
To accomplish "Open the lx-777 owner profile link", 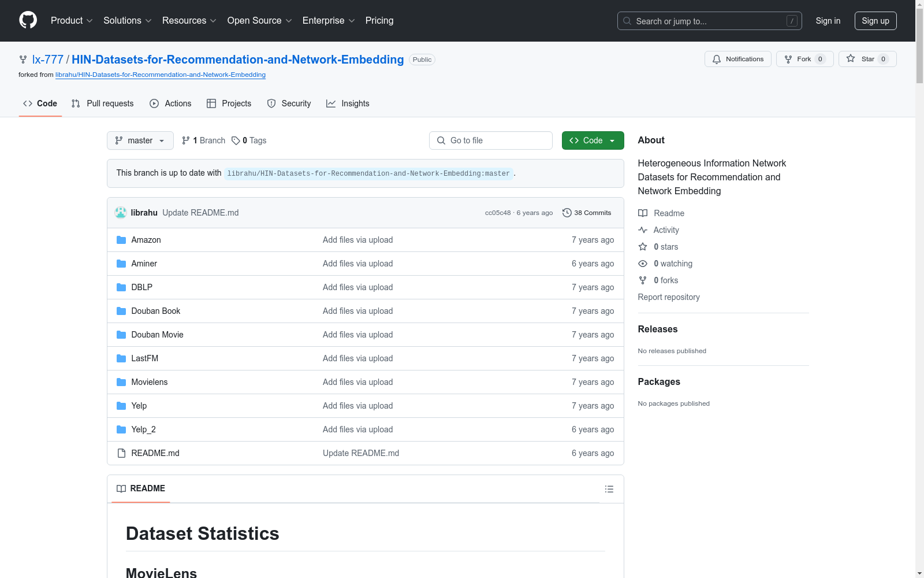I will (x=48, y=60).
